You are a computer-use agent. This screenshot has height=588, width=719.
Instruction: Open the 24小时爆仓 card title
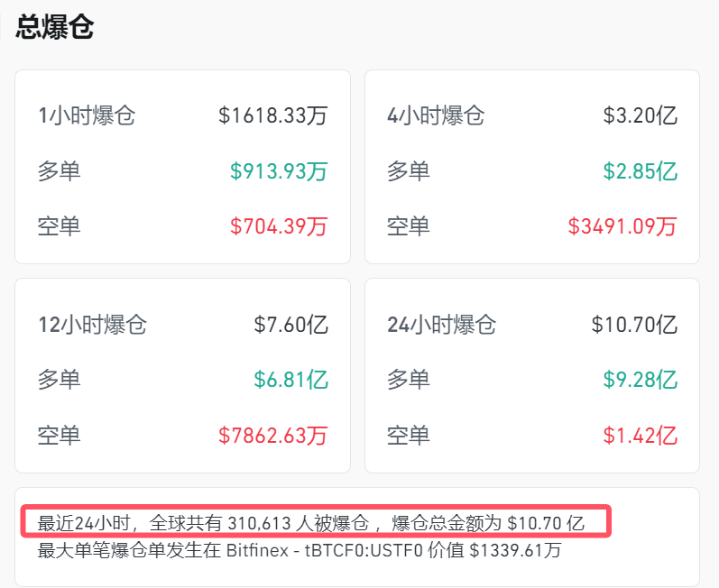[442, 324]
